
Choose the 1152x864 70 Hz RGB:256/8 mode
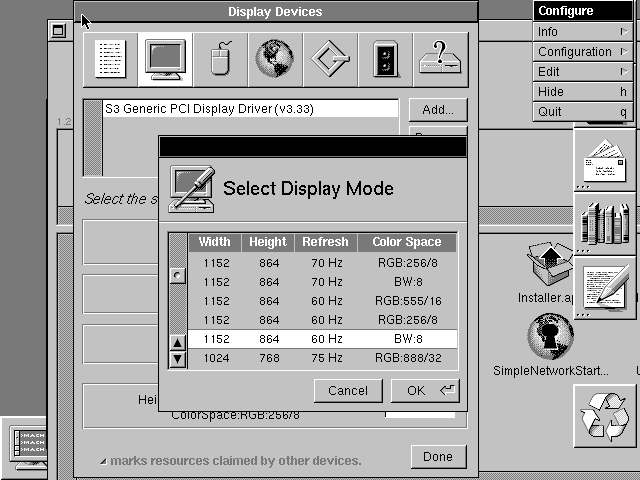(x=322, y=263)
